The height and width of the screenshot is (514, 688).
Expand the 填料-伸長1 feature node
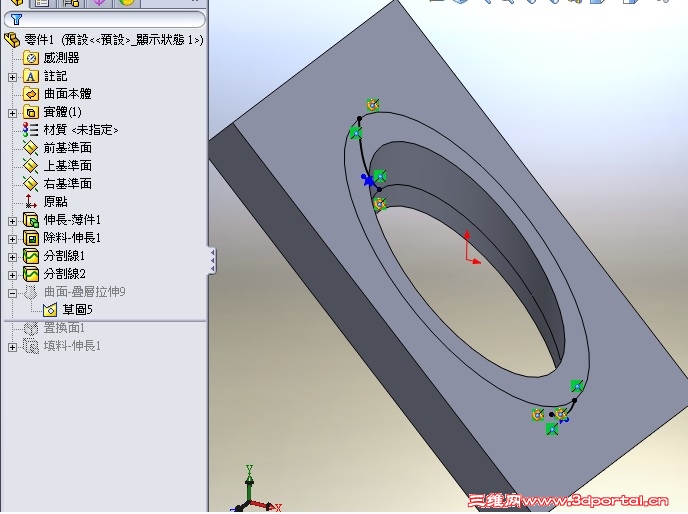pyautogui.click(x=12, y=347)
